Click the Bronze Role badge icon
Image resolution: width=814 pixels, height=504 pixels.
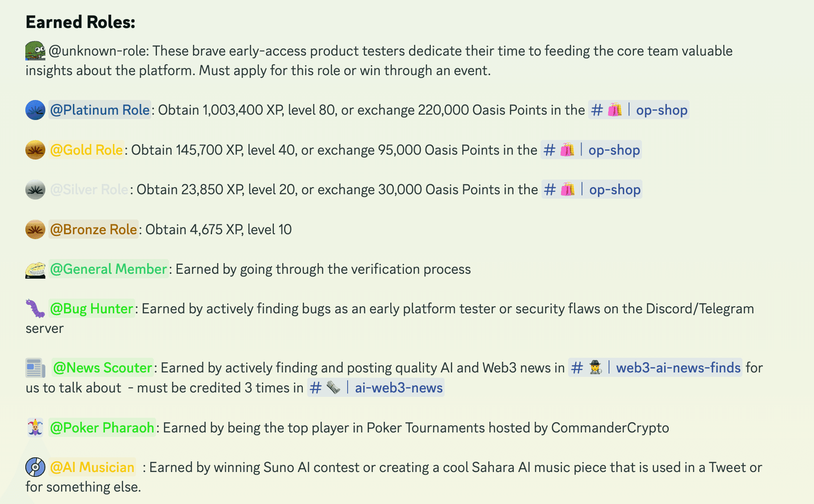pos(35,229)
